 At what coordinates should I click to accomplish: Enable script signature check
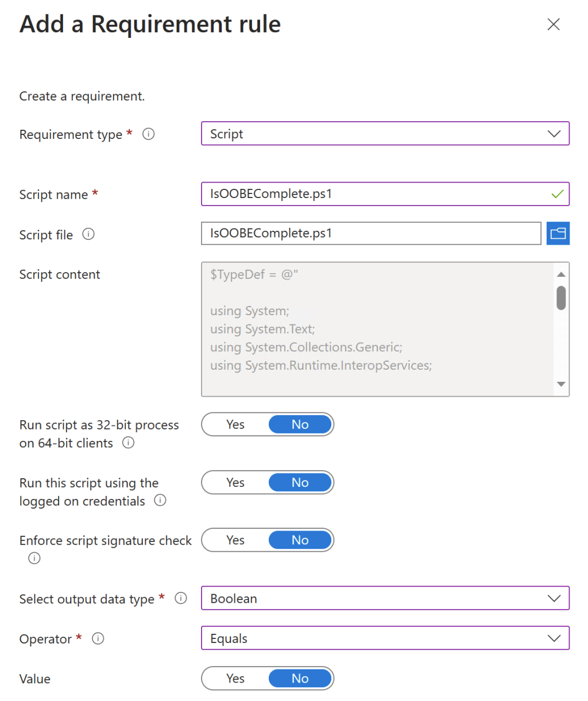(x=235, y=540)
